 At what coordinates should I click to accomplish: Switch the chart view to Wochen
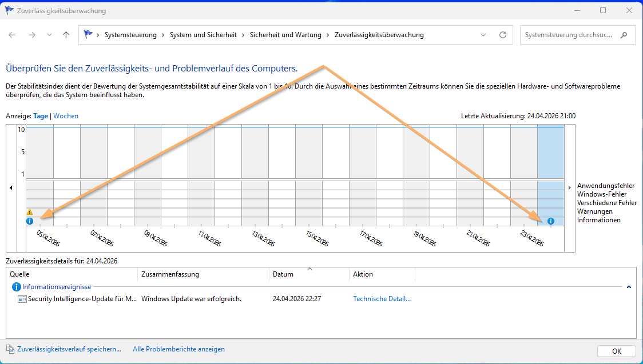[x=66, y=116]
